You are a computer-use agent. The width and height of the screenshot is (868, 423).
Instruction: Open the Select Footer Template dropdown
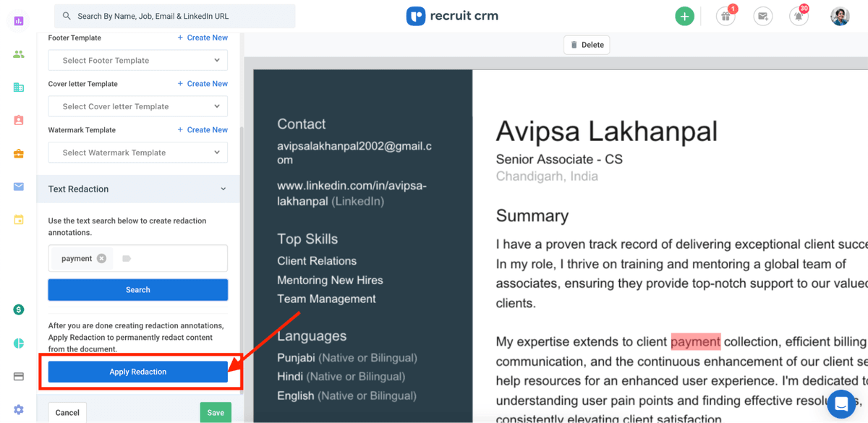(x=138, y=61)
